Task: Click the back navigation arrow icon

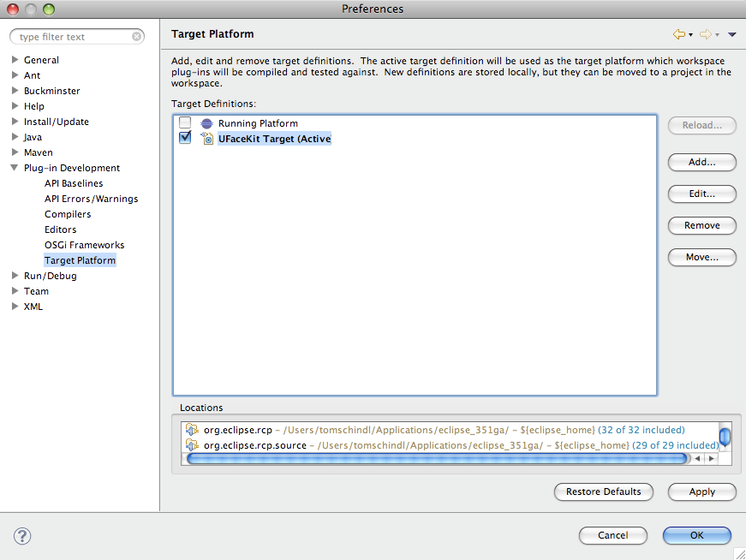Action: (x=678, y=34)
